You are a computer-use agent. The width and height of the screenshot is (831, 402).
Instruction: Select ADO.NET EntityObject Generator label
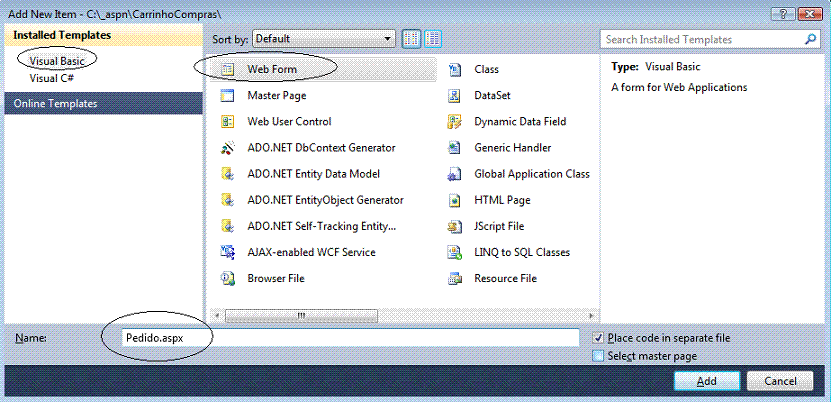point(325,200)
